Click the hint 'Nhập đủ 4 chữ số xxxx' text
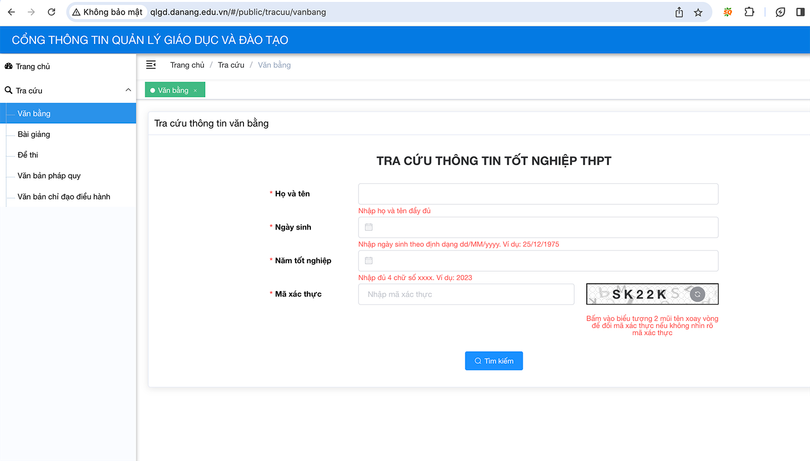The width and height of the screenshot is (810, 461). 396,278
